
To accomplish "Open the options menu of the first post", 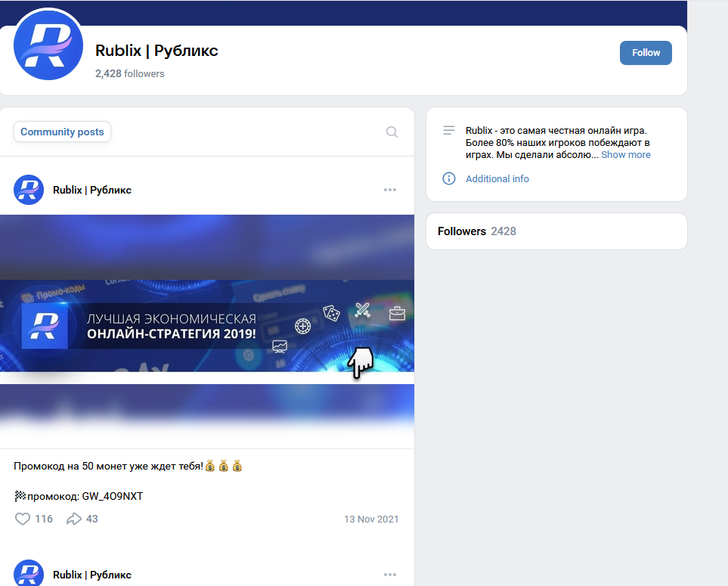I will (390, 190).
